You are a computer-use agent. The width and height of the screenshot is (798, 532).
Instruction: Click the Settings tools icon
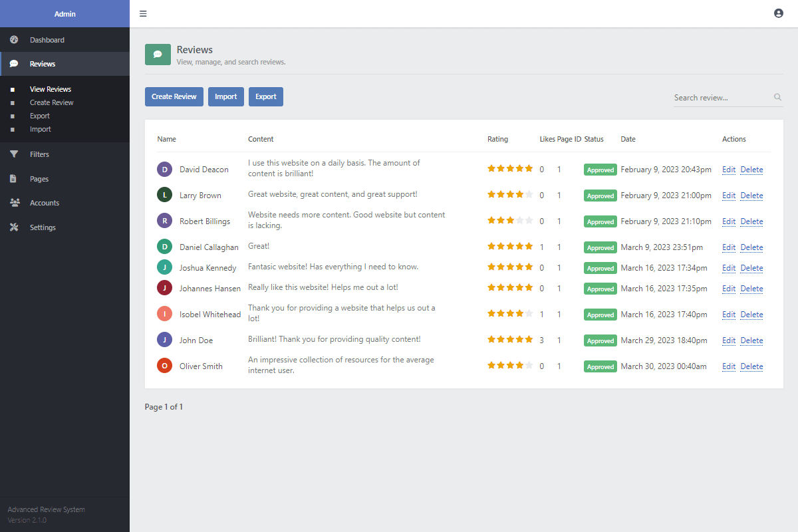tap(14, 227)
